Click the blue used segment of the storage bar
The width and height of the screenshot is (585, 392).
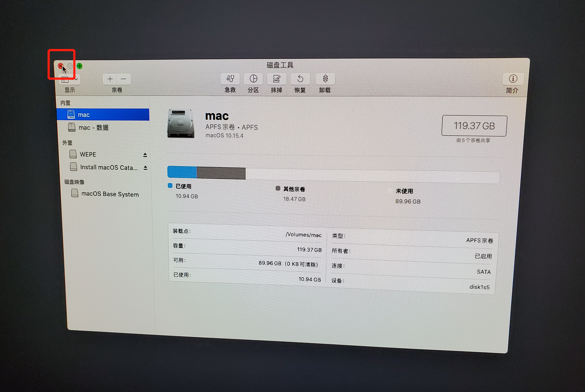182,172
